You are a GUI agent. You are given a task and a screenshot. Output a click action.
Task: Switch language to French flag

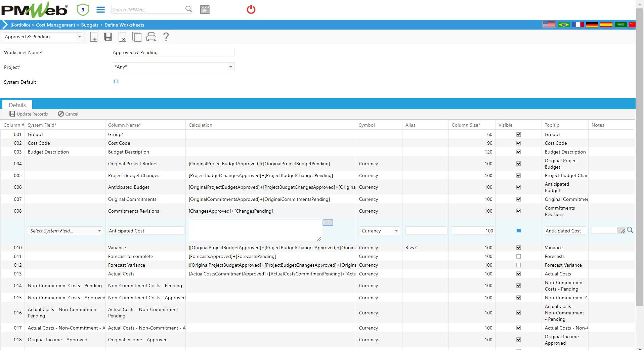pos(578,25)
